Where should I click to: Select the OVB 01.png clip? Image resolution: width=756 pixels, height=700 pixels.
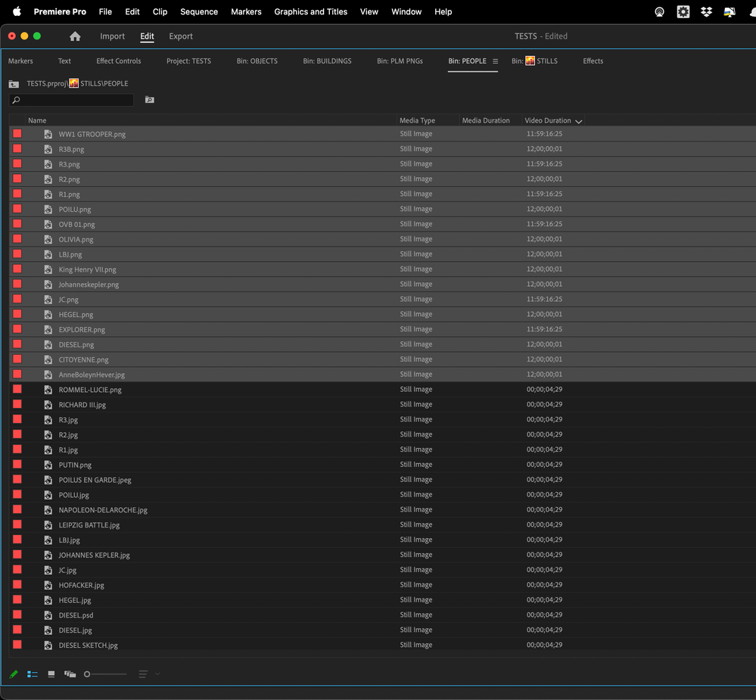coord(76,224)
